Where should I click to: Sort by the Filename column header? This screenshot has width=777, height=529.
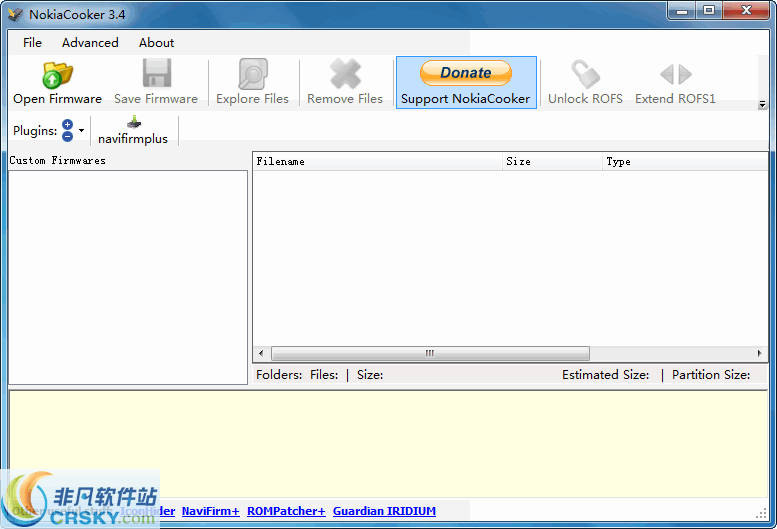[377, 161]
